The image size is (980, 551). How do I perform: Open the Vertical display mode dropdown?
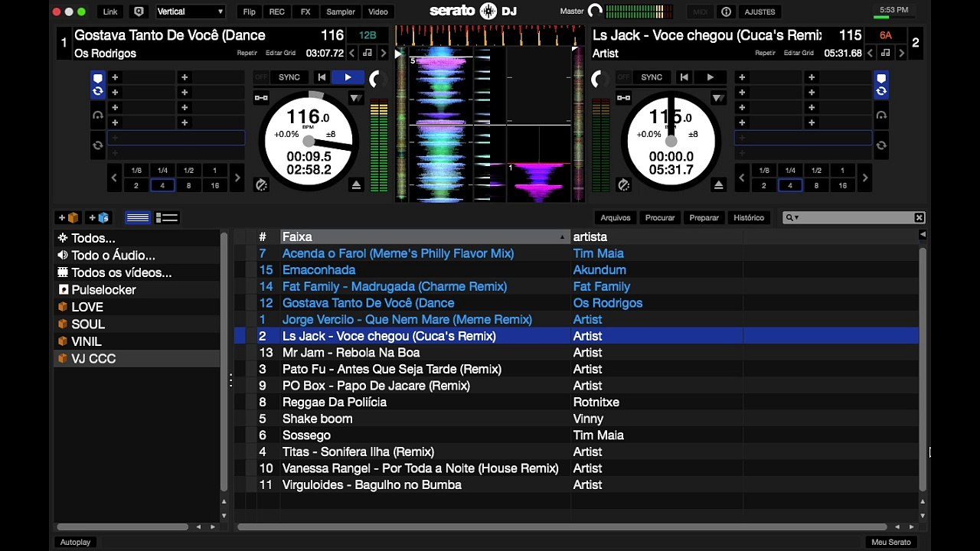(x=190, y=11)
